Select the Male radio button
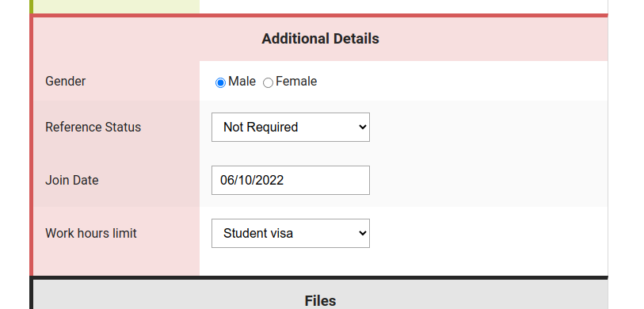Viewport: 644px width, 309px height. (220, 83)
